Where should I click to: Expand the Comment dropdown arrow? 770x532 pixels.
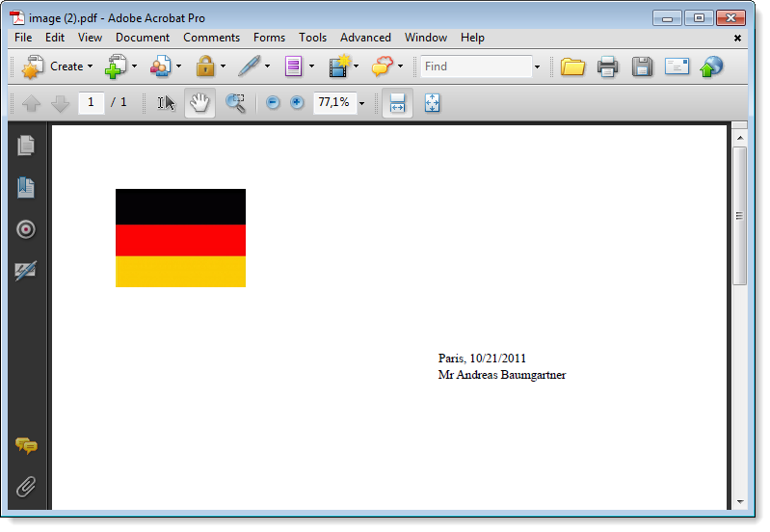(x=401, y=66)
